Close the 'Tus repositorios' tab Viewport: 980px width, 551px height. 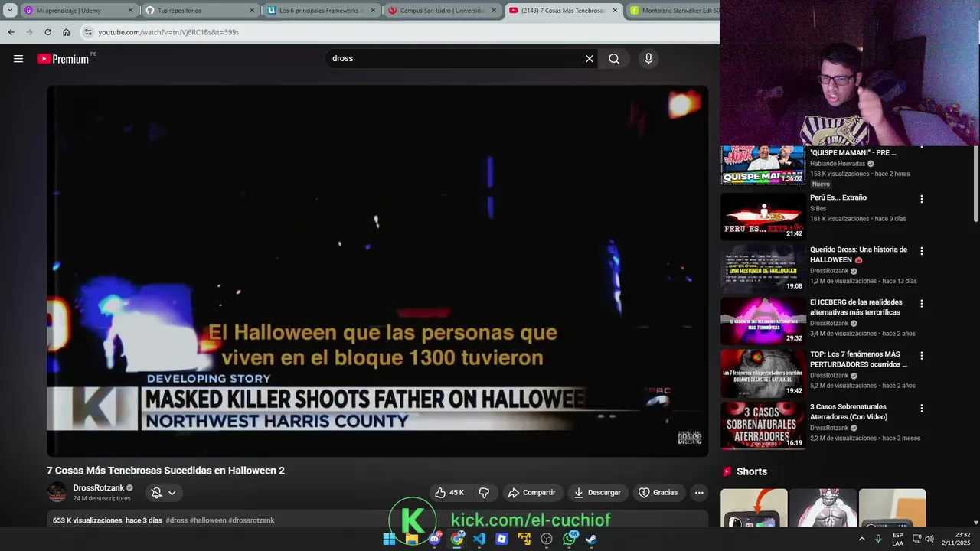coord(252,11)
